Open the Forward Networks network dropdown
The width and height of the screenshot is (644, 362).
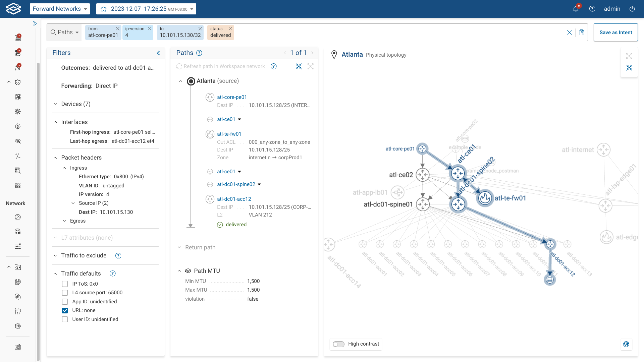click(x=60, y=9)
